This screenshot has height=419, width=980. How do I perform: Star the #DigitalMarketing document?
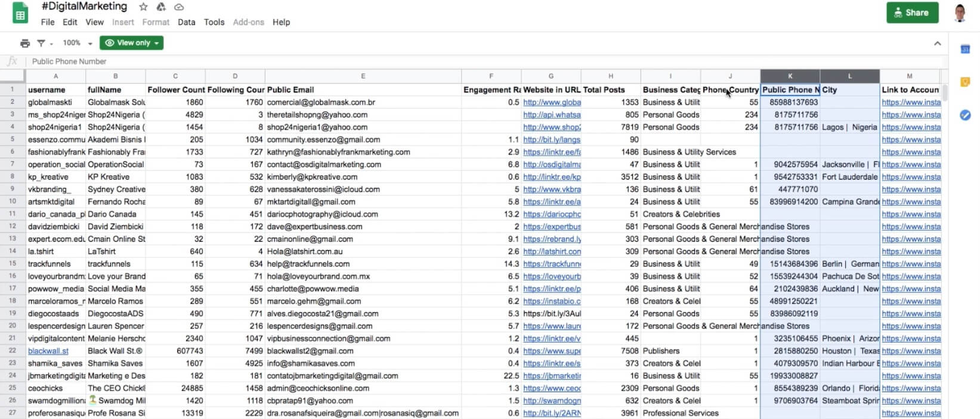pyautogui.click(x=143, y=7)
